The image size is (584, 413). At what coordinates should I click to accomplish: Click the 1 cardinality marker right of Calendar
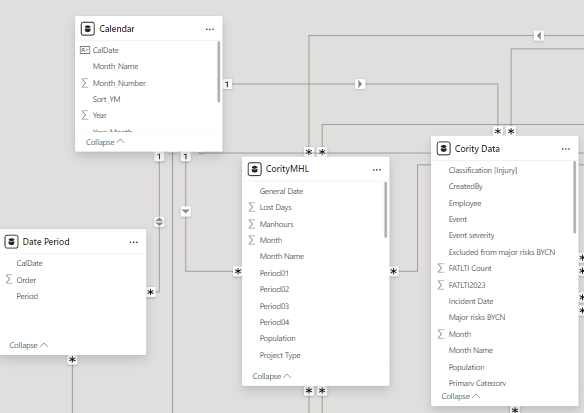[x=227, y=84]
